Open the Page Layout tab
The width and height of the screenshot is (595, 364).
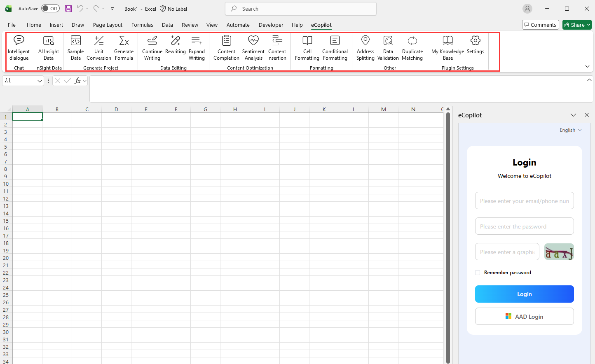(108, 25)
